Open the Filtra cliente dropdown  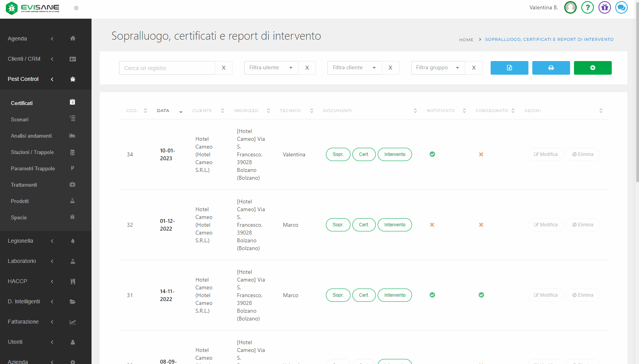[354, 68]
